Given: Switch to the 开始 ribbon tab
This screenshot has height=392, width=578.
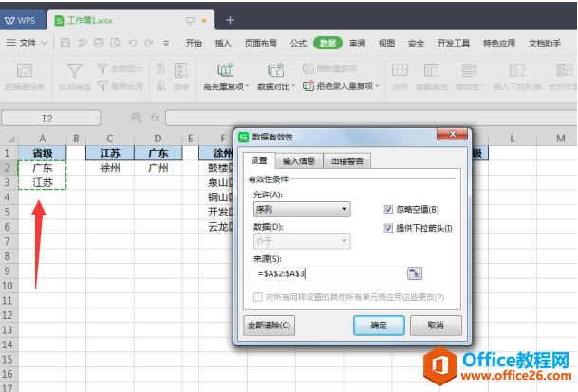Looking at the screenshot, I should click(x=194, y=43).
